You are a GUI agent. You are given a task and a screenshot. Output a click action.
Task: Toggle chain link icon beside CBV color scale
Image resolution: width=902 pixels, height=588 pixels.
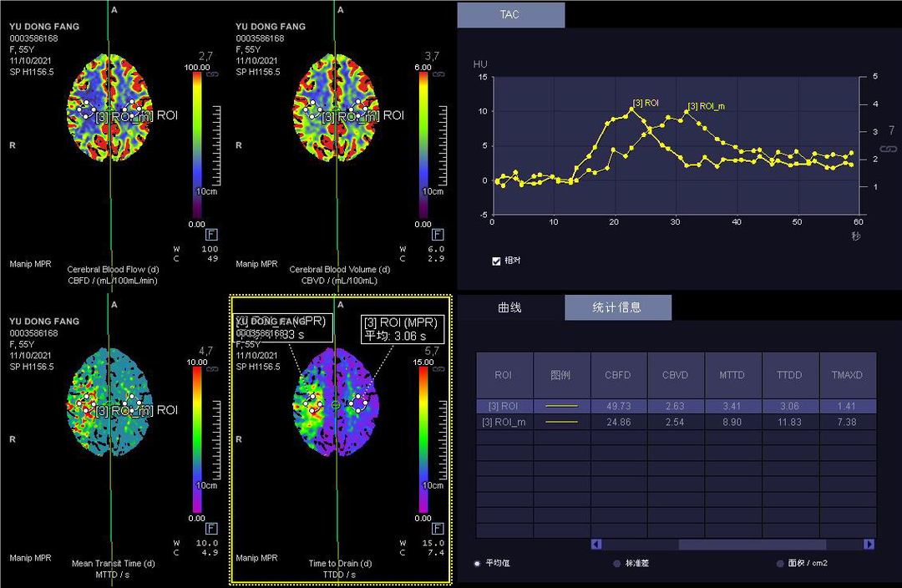click(x=438, y=75)
